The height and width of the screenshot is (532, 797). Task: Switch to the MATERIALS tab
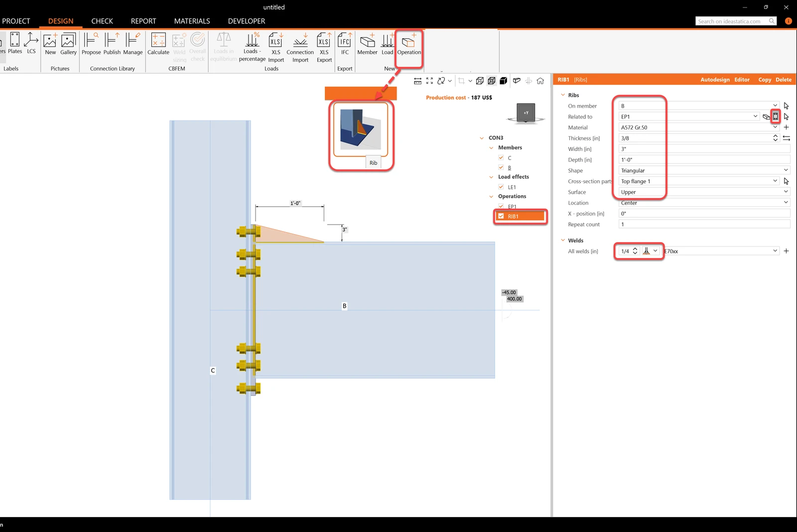click(192, 21)
